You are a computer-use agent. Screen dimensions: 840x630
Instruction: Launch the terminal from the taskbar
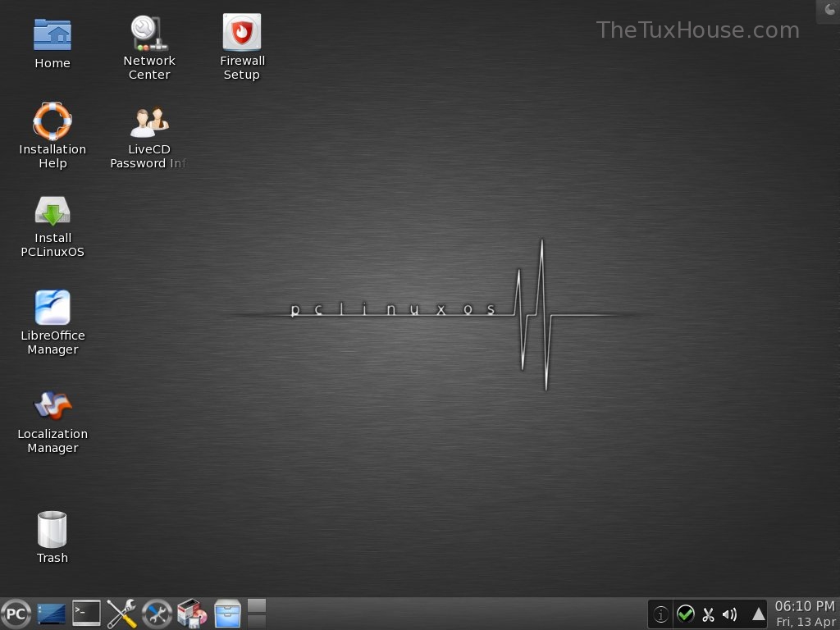86,614
